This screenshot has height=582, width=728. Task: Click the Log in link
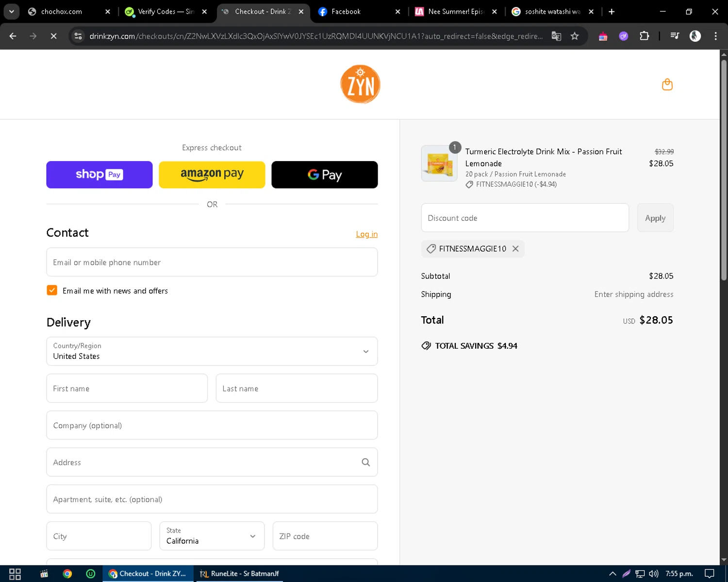coord(367,234)
